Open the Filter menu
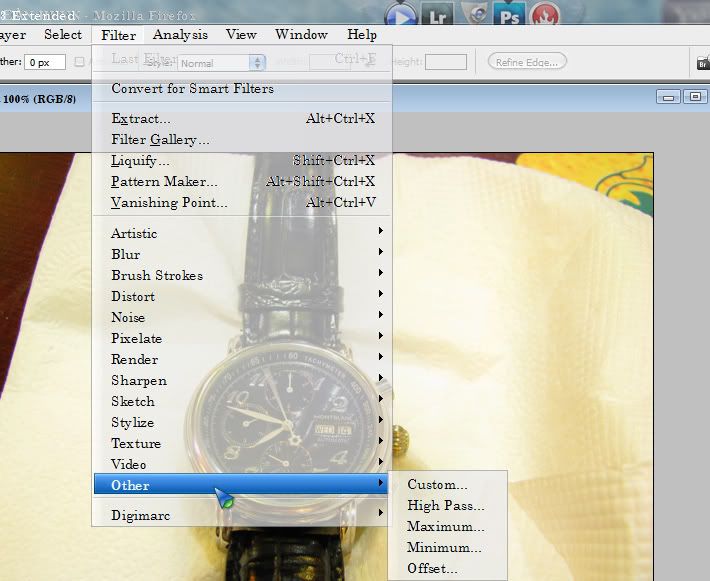 (118, 35)
